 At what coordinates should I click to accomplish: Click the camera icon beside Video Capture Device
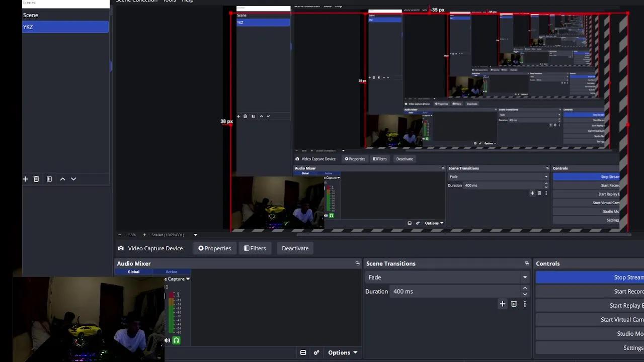pos(121,248)
